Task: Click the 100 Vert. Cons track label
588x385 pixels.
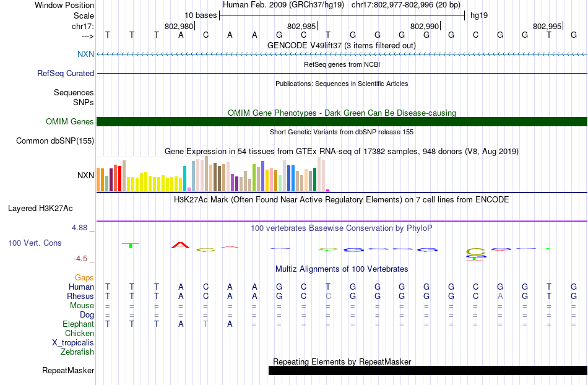Action: [x=35, y=243]
